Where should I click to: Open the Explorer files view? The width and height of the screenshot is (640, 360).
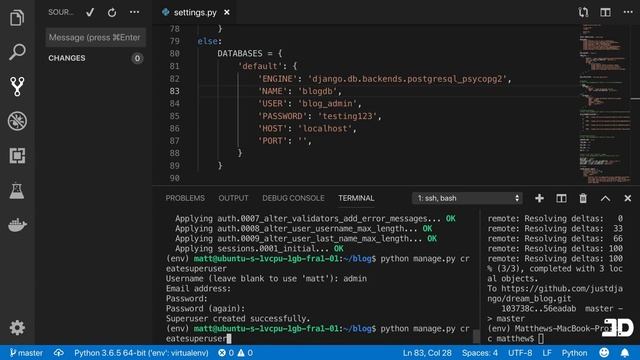pyautogui.click(x=17, y=18)
